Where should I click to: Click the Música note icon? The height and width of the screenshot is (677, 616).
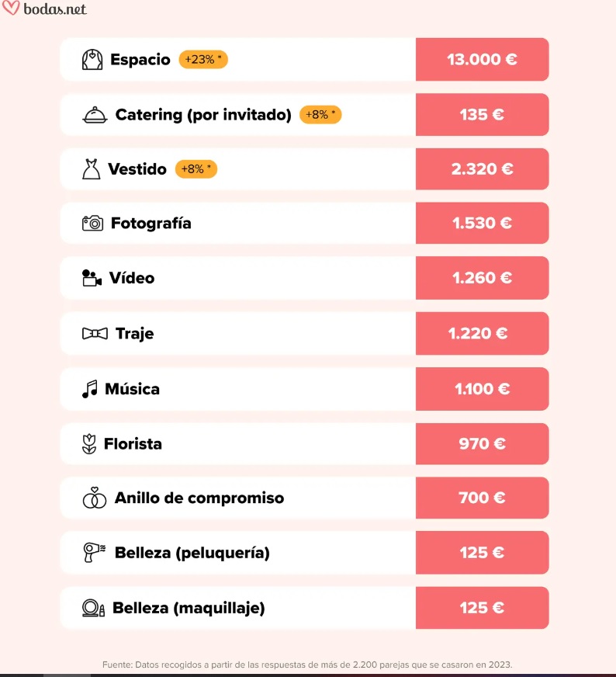pyautogui.click(x=90, y=389)
